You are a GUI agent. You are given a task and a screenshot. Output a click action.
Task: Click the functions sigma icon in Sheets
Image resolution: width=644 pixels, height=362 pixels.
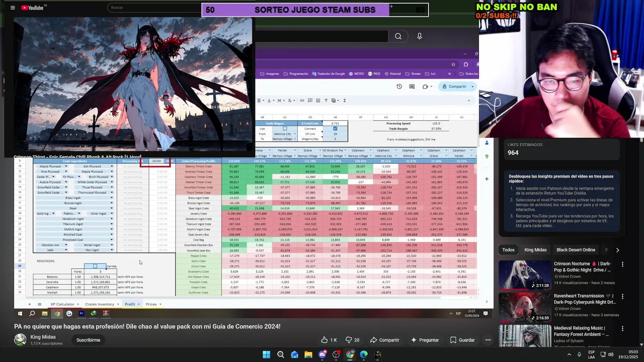point(344,101)
